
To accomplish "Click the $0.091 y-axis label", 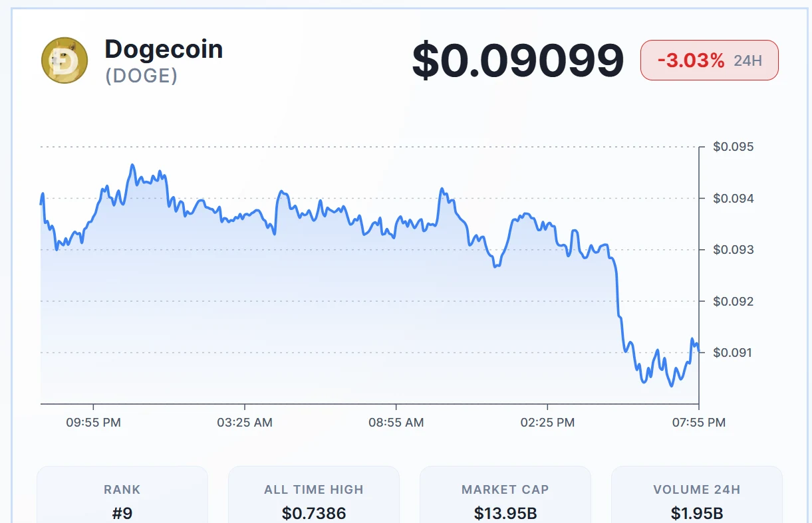I will tap(733, 353).
